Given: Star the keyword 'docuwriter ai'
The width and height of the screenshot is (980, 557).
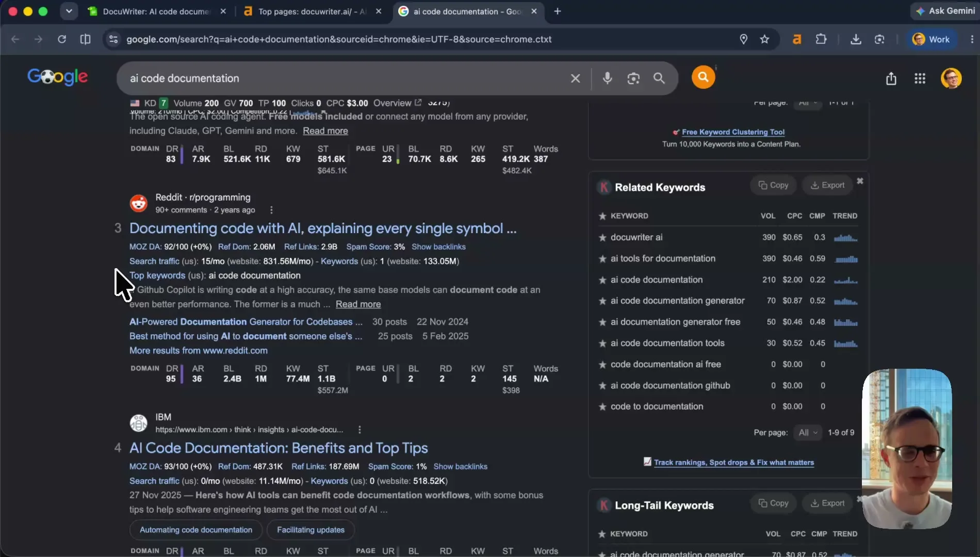Looking at the screenshot, I should (x=602, y=237).
